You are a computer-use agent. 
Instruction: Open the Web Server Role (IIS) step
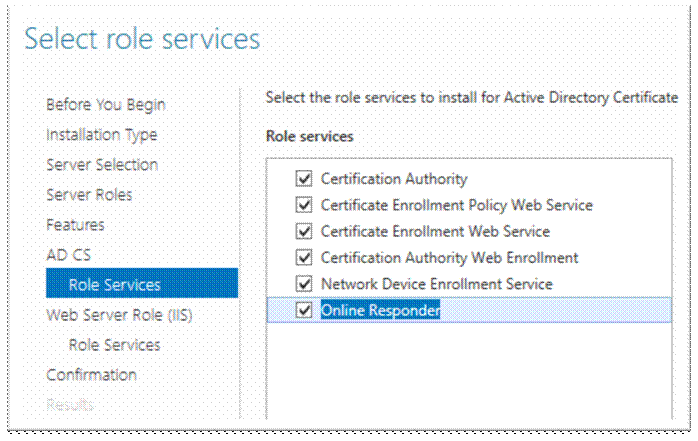tap(119, 316)
